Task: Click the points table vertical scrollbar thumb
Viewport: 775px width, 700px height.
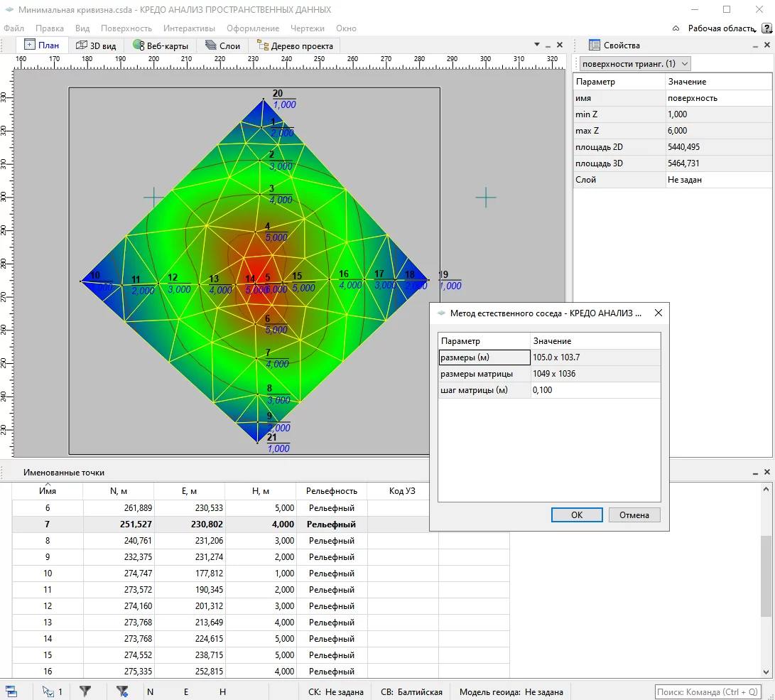Action: click(766, 576)
